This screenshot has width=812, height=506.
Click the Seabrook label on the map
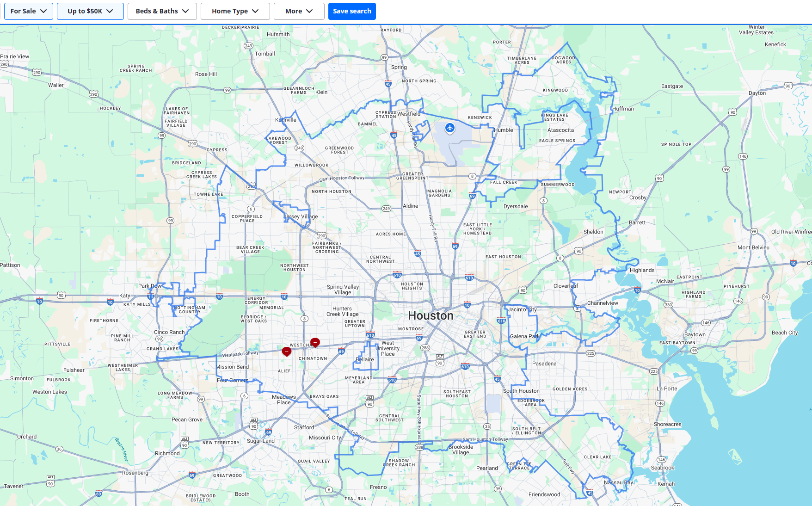pos(663,468)
